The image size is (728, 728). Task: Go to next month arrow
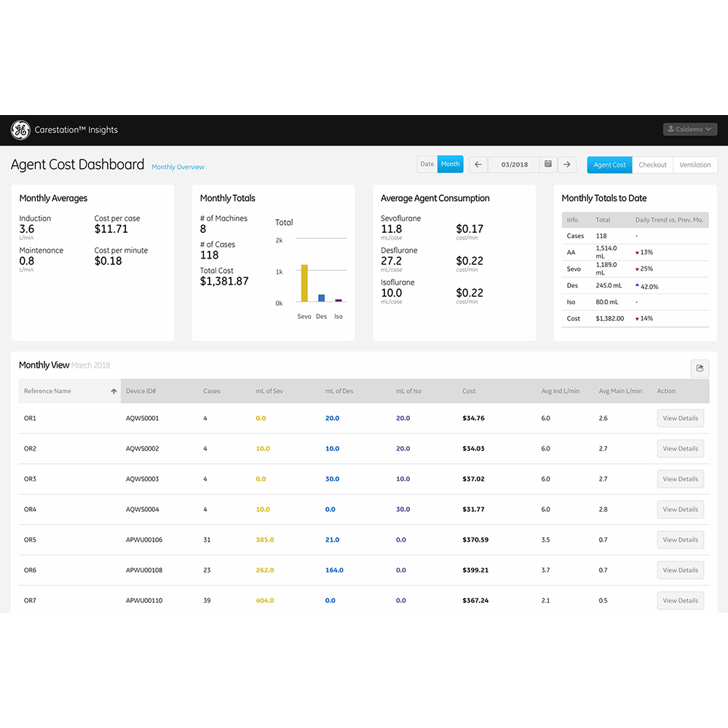click(567, 165)
